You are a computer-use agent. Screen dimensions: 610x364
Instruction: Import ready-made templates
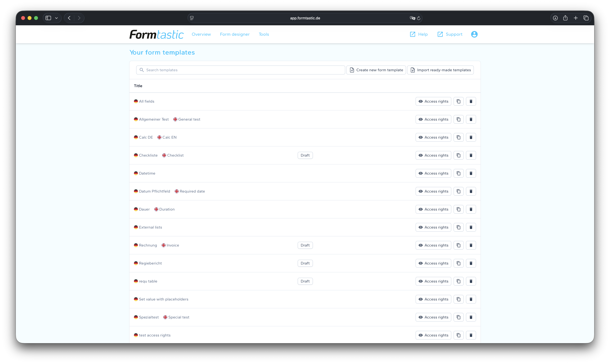pyautogui.click(x=440, y=70)
